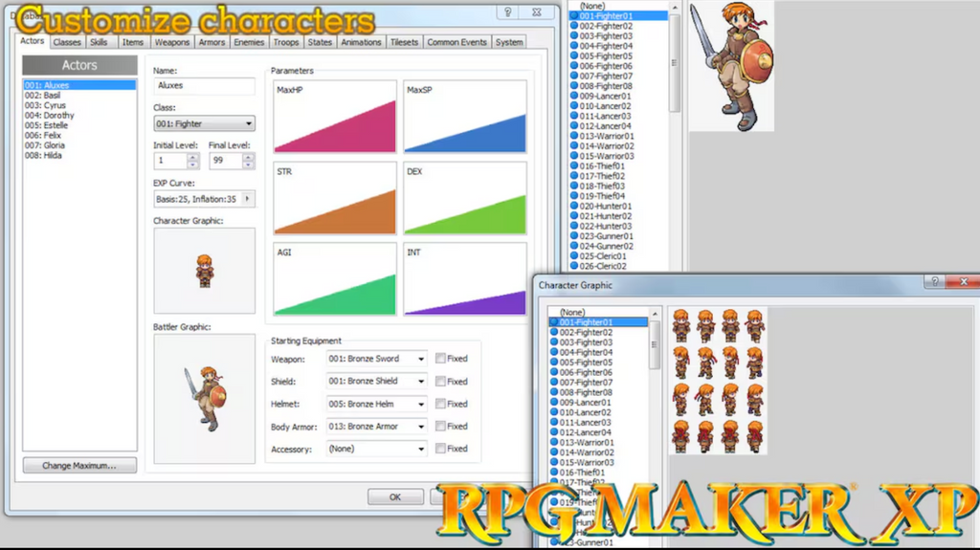This screenshot has width=980, height=550.
Task: Click the database window help icon
Action: [507, 11]
